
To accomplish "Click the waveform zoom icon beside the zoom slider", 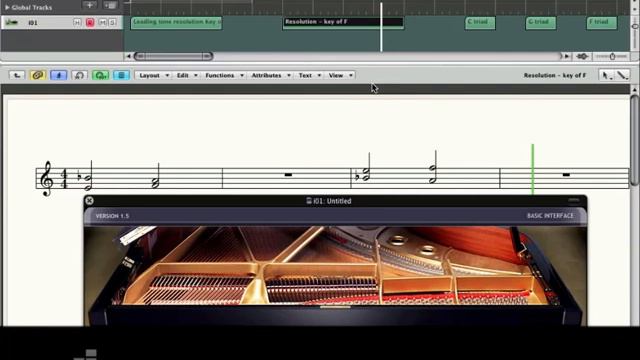I will (x=582, y=56).
